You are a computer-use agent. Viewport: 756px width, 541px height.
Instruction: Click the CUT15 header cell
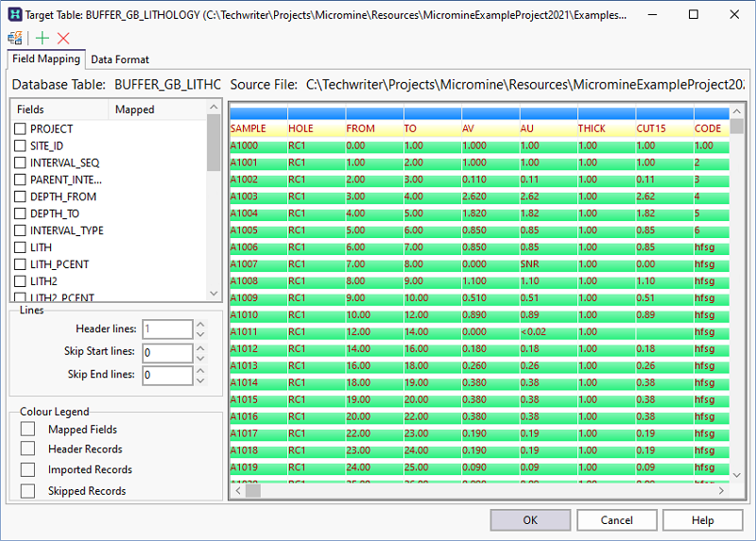(x=665, y=128)
